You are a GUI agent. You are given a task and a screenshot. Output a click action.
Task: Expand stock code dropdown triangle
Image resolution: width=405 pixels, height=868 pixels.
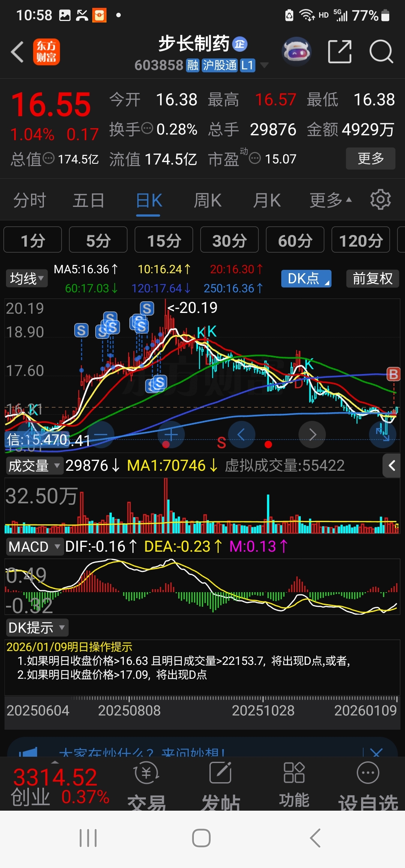point(264,65)
